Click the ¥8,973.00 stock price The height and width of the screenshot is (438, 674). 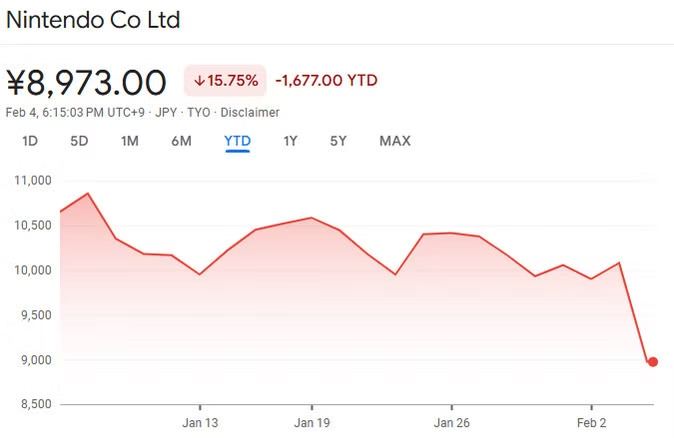(x=86, y=81)
